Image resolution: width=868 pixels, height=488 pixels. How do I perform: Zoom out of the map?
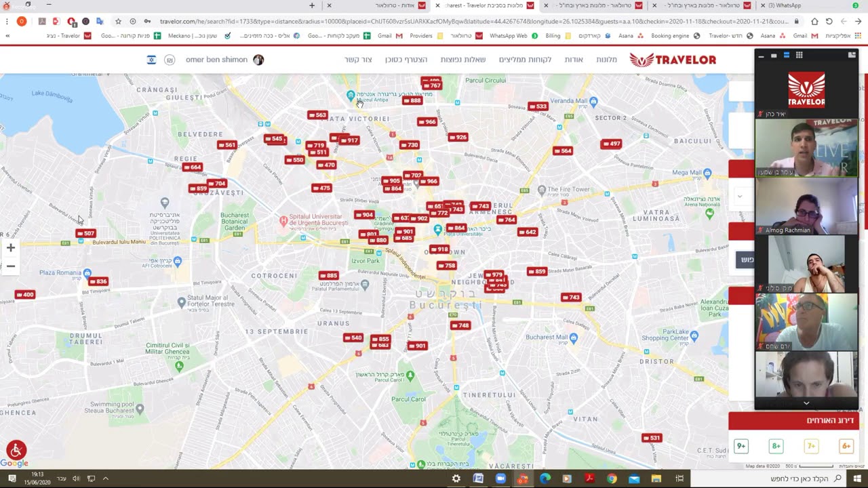(x=11, y=266)
